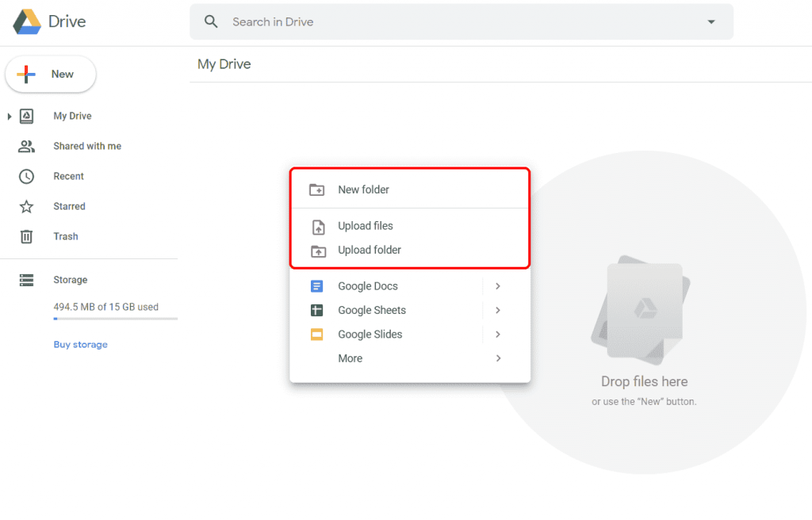Viewport: 812px width, 520px height.
Task: Click the Recent clock icon
Action: tap(26, 177)
